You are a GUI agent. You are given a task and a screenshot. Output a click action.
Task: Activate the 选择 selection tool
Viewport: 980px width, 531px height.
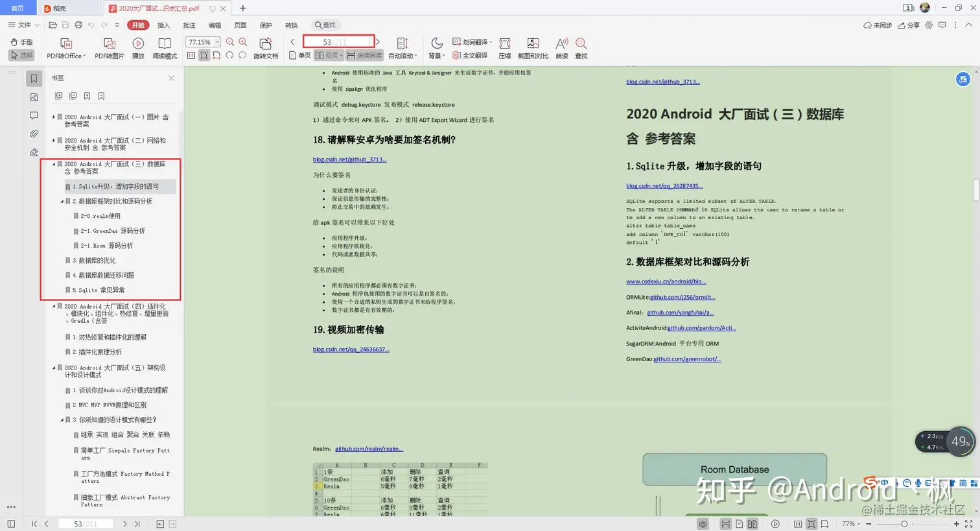tap(21, 55)
